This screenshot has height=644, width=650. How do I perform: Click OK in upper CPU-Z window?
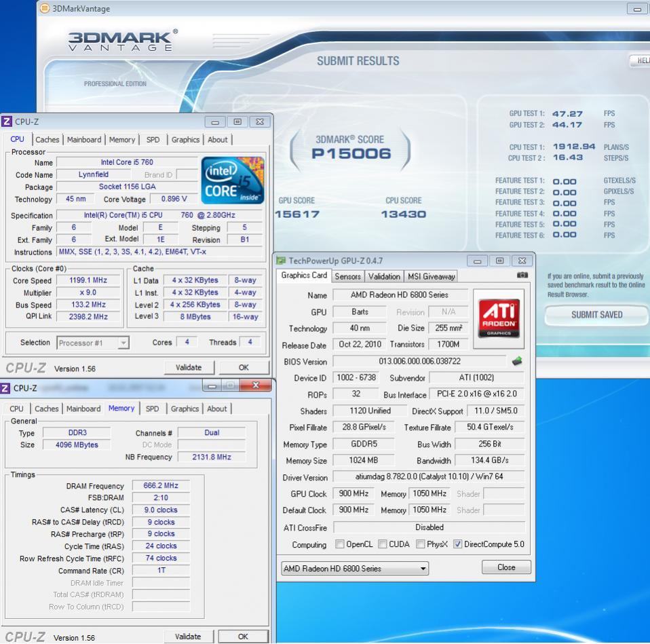pos(244,367)
